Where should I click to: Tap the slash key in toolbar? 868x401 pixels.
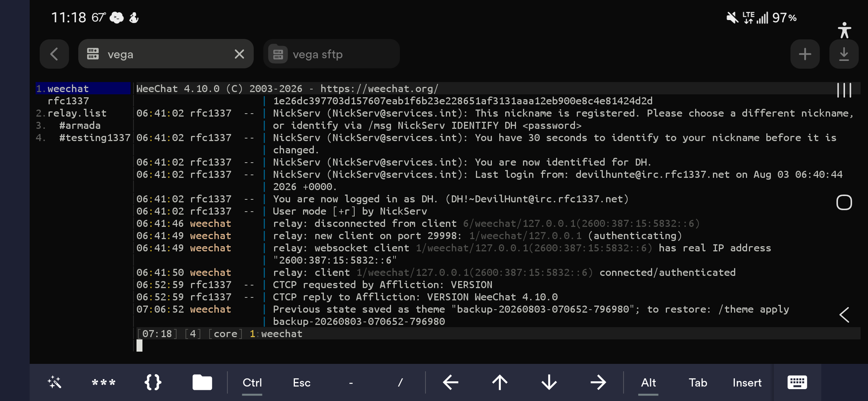tap(400, 382)
